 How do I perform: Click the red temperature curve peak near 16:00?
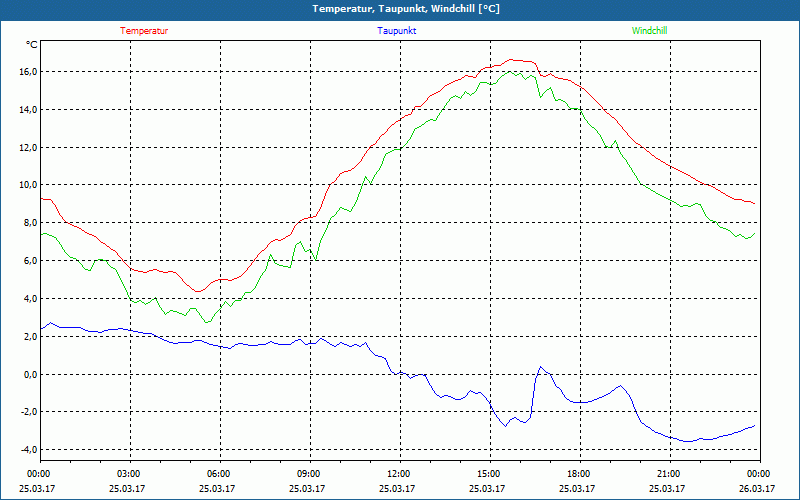click(x=512, y=60)
